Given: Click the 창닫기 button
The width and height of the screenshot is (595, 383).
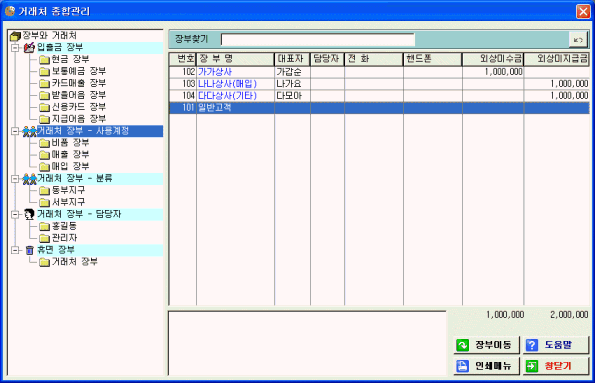Looking at the screenshot, I should (x=556, y=366).
